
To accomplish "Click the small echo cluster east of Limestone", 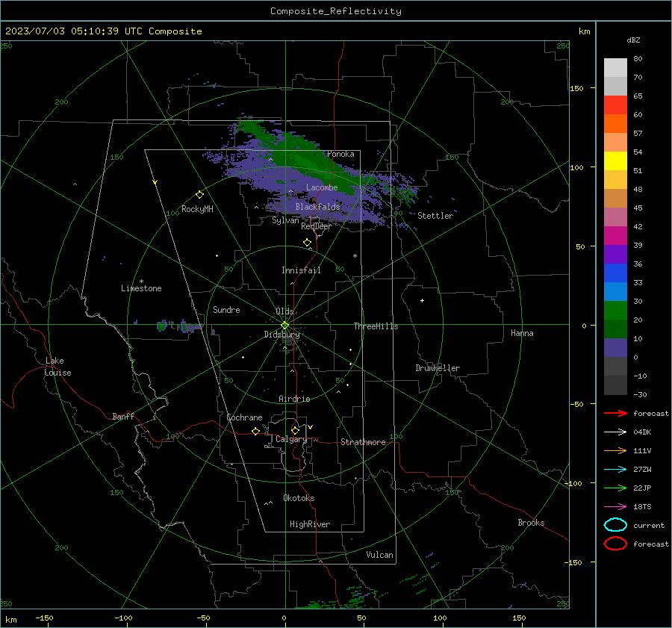I will click(x=178, y=326).
